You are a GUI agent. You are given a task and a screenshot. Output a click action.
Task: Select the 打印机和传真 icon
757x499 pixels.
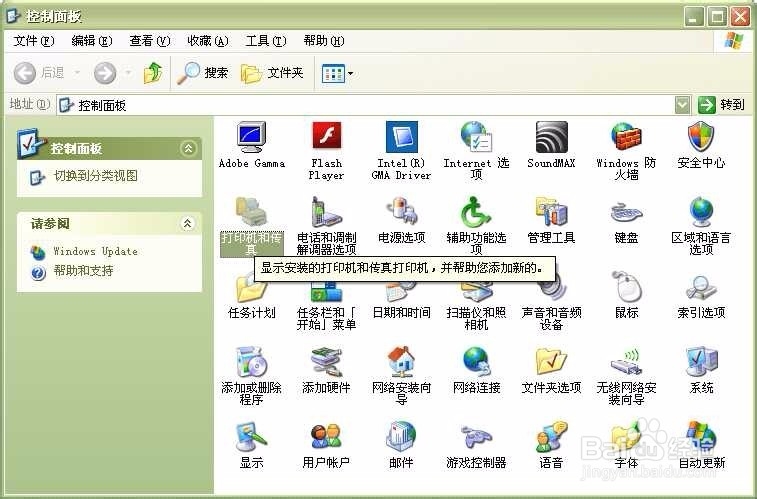pyautogui.click(x=252, y=212)
